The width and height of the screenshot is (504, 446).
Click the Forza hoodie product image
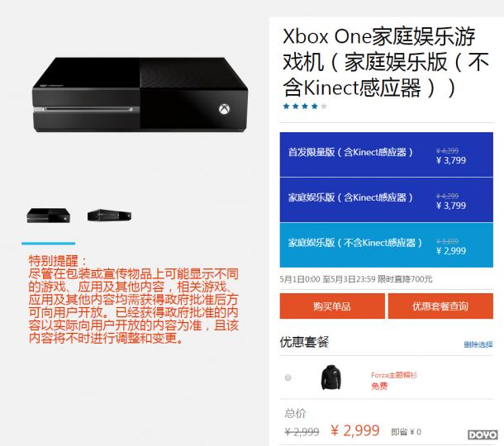pyautogui.click(x=330, y=377)
